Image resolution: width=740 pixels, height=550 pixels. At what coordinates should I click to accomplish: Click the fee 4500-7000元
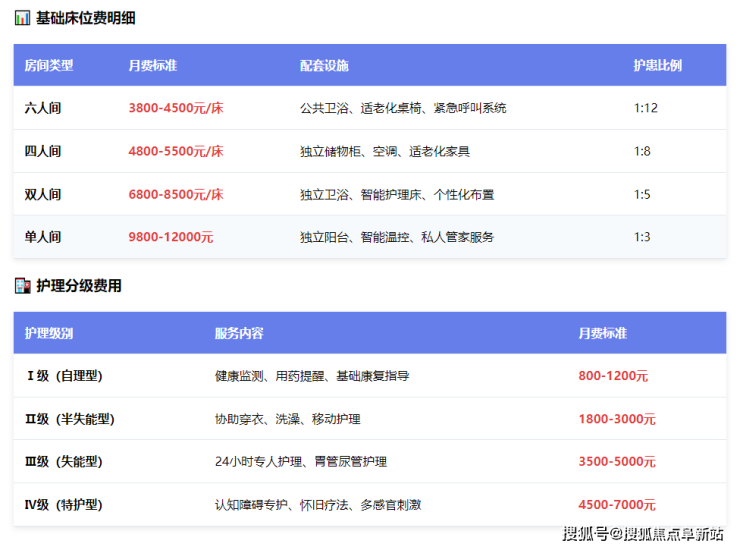pyautogui.click(x=617, y=505)
